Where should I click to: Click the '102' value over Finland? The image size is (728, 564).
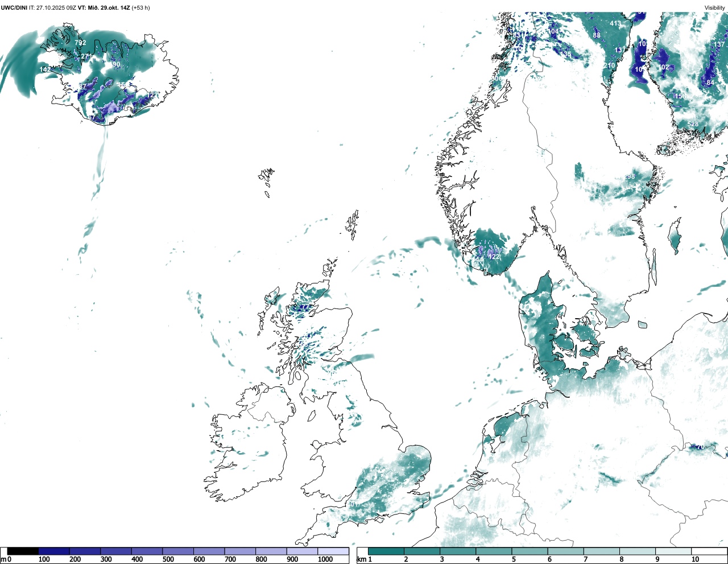coord(664,67)
